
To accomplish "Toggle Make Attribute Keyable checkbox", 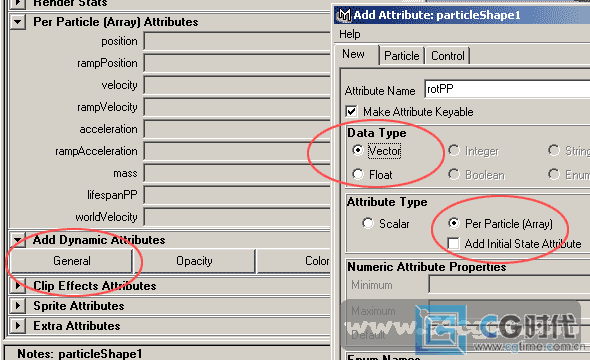I will pyautogui.click(x=351, y=112).
